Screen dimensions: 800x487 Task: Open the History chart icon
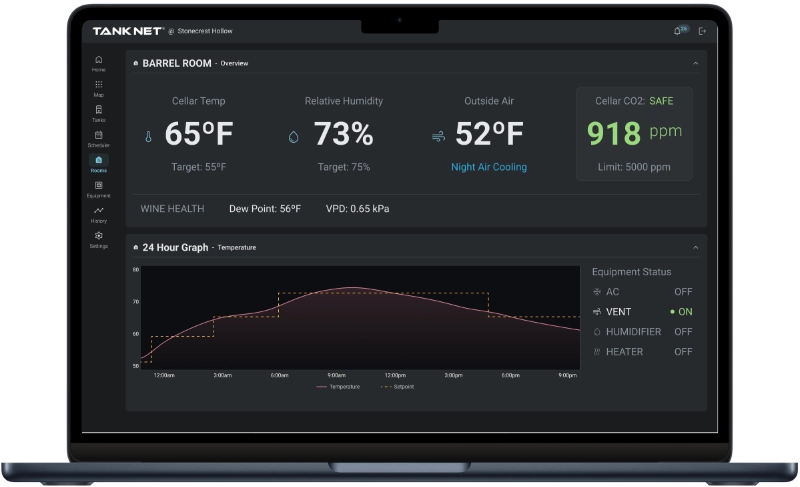(x=98, y=210)
